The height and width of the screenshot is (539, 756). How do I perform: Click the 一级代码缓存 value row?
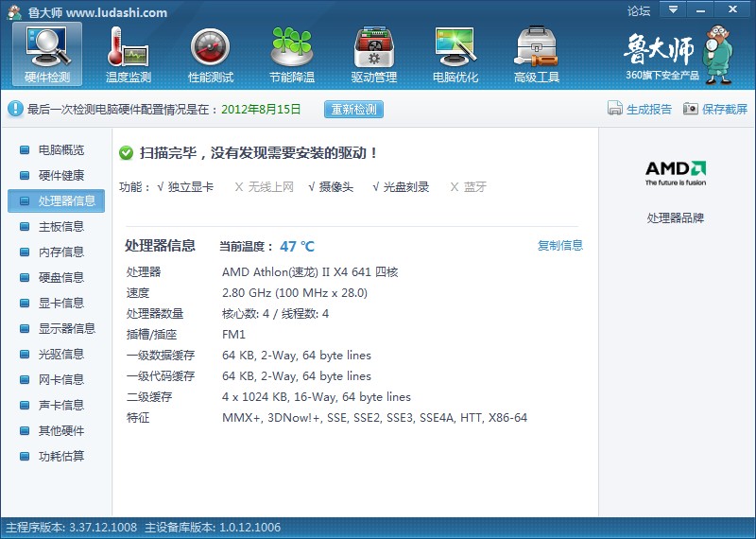pos(297,376)
